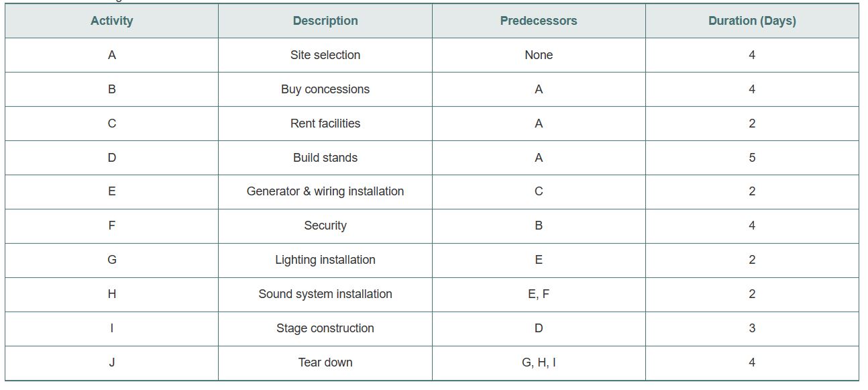Select the None predecessor cell
Viewport: 868px width, 390px height.
(x=539, y=55)
